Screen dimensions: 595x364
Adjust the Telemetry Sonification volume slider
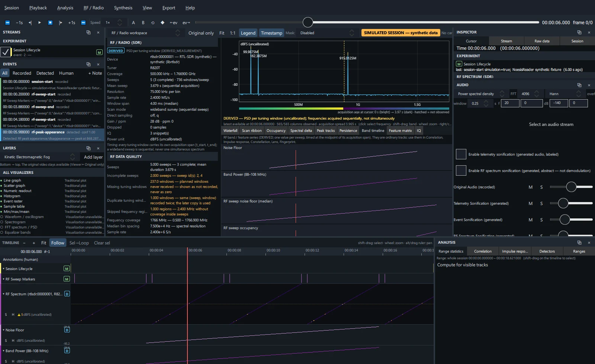coord(571,203)
